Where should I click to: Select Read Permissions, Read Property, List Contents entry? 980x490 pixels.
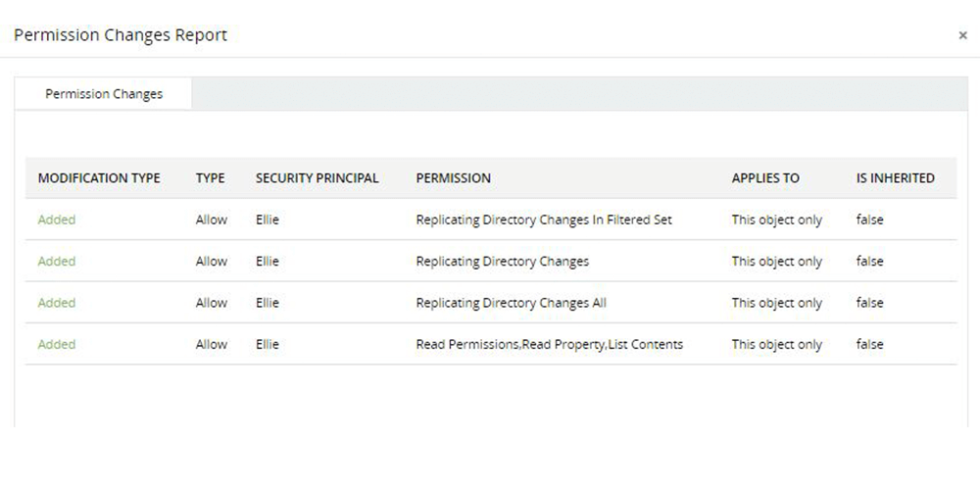[x=549, y=345]
